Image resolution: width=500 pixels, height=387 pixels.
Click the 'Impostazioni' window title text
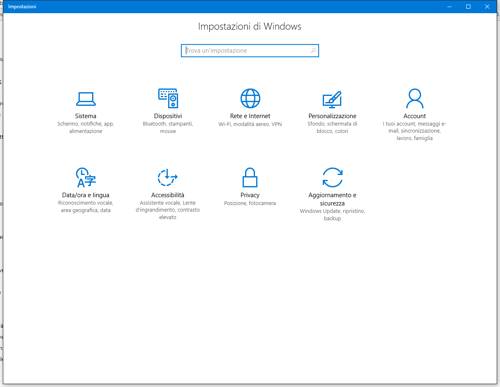coord(22,6)
